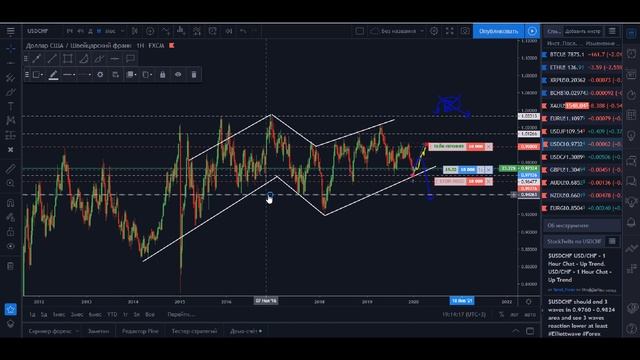Create an alert with the alarm icon
Screen dimensions: 640x360
(x=213, y=31)
